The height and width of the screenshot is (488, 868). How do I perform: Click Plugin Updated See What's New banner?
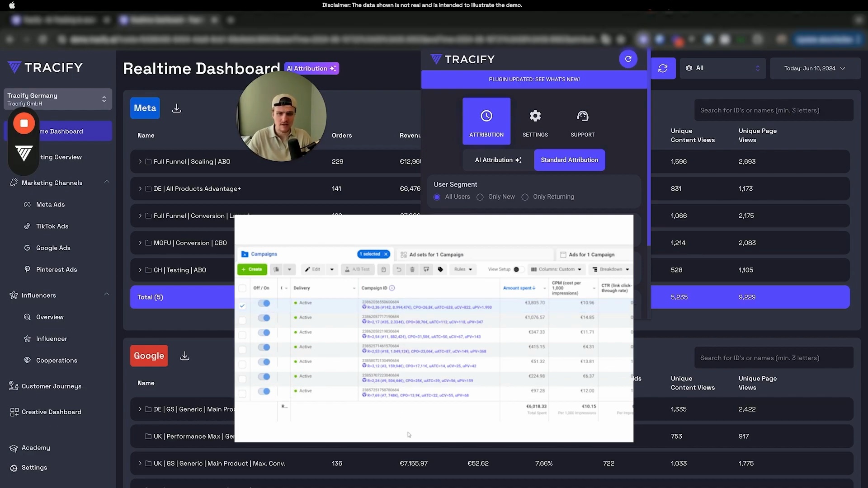534,80
